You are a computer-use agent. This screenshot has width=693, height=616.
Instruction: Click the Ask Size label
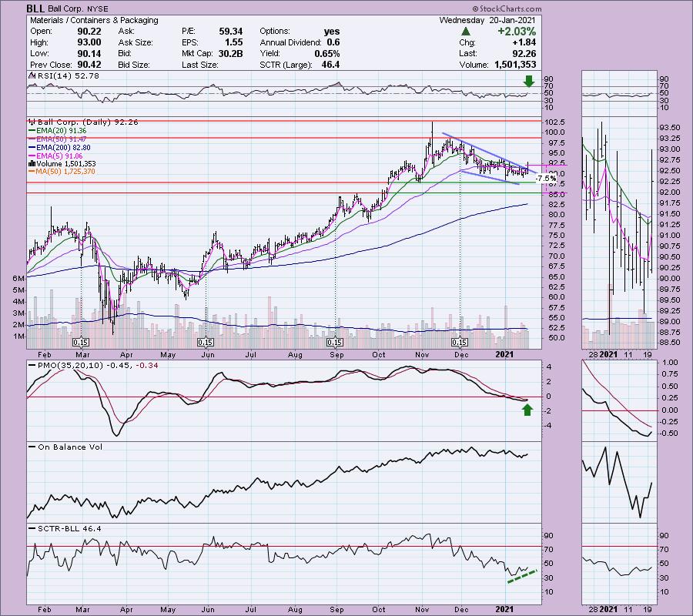pos(136,42)
